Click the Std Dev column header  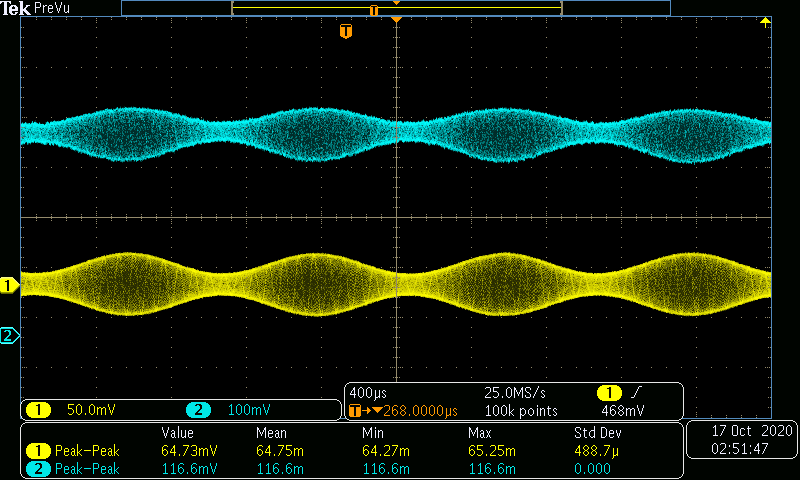597,433
